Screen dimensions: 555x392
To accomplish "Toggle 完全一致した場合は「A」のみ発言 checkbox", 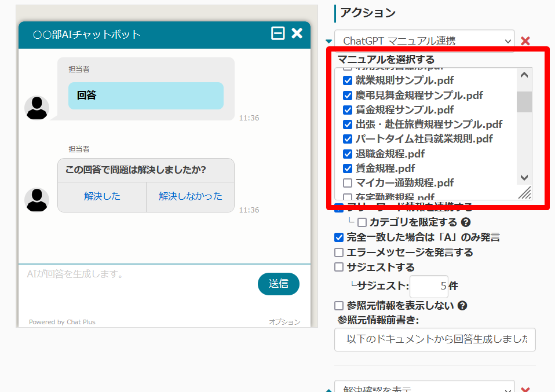I will point(339,237).
